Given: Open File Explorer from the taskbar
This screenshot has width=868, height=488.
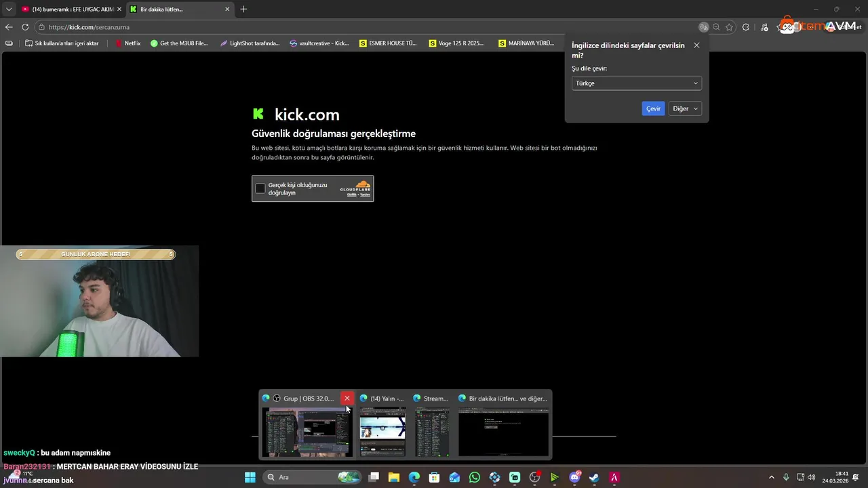Looking at the screenshot, I should point(394,477).
